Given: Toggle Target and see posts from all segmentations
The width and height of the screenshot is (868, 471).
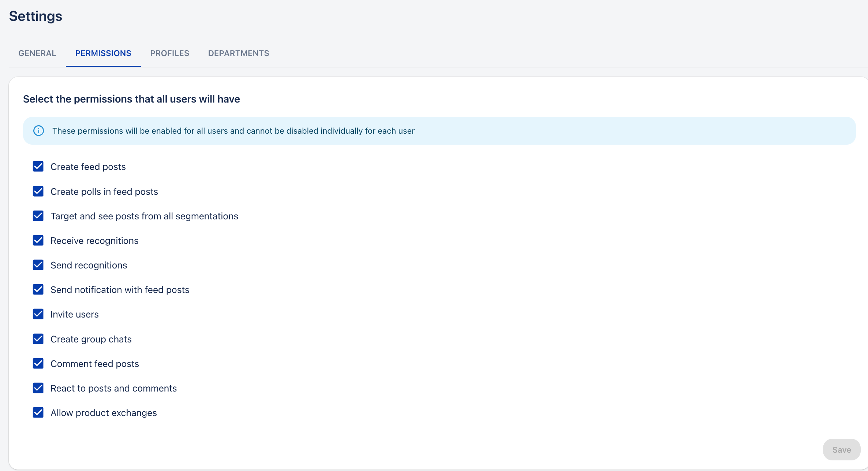Looking at the screenshot, I should (38, 216).
